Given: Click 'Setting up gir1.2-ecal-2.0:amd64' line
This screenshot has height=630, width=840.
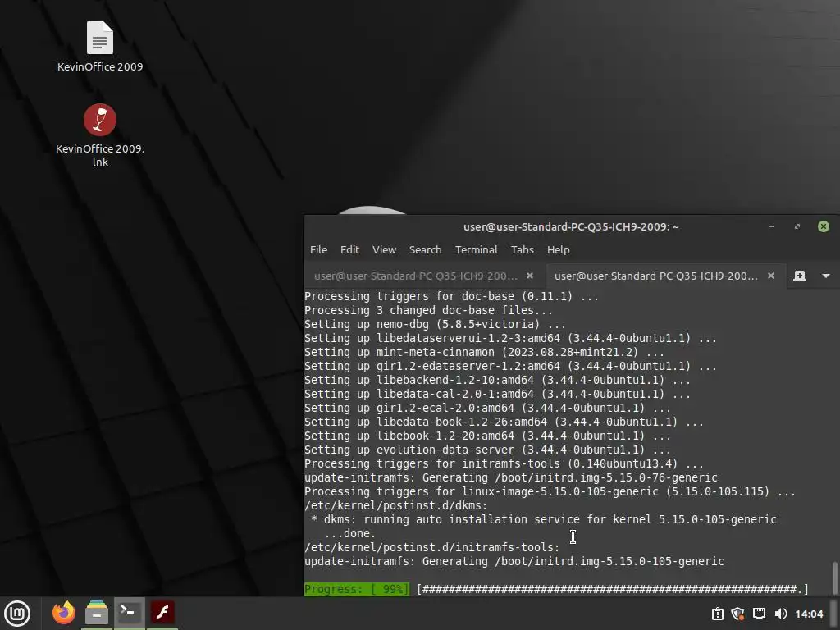Looking at the screenshot, I should (x=487, y=408).
